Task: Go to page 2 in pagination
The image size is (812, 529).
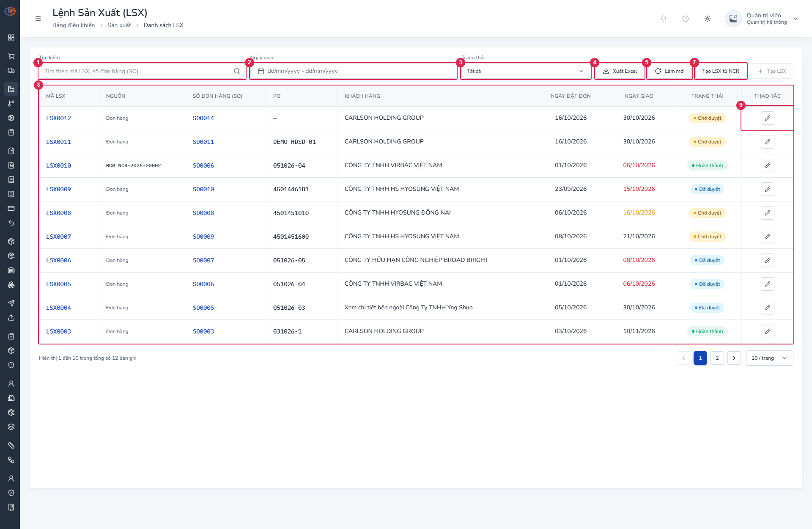Action: [717, 358]
